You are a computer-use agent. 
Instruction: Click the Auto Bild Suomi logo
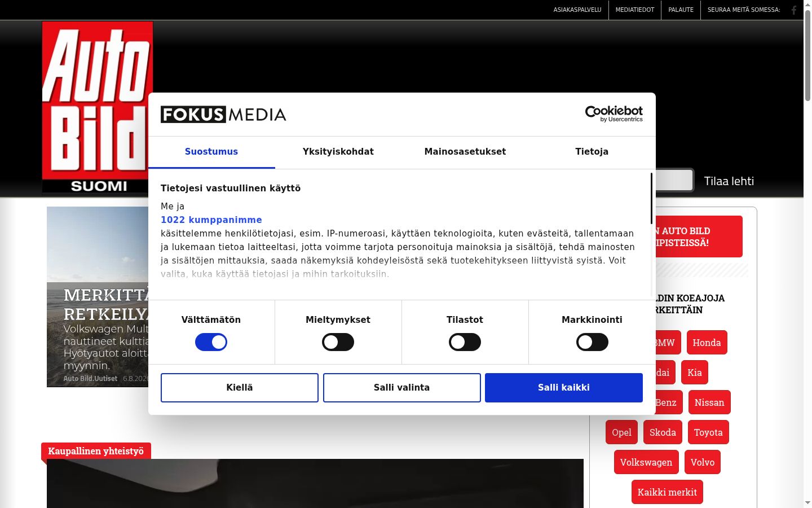click(x=97, y=107)
